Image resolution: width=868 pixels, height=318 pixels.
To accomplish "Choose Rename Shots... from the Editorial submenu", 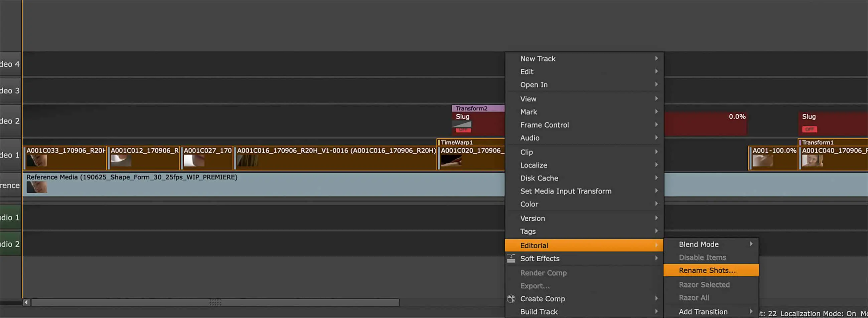I will (707, 270).
